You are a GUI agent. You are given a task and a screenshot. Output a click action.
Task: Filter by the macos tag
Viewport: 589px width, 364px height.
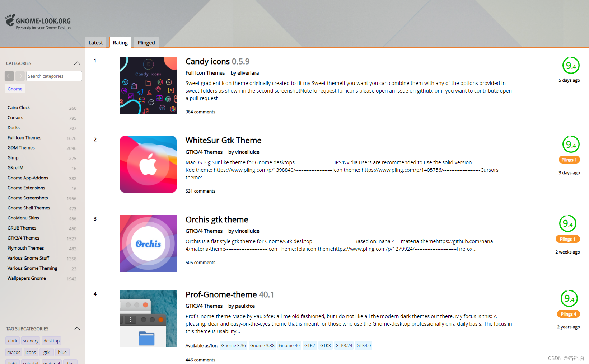pos(14,352)
